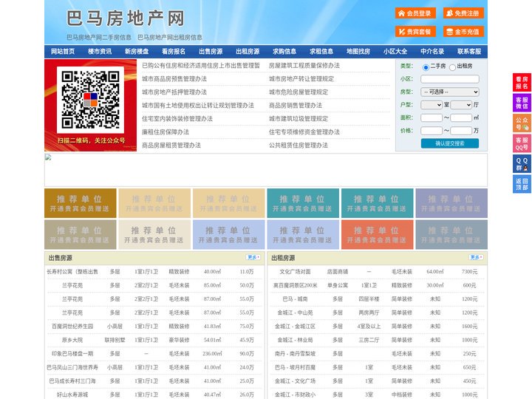Open 城市商品房预售管理办法 link
Image resolution: width=532 pixels, height=399 pixels.
(x=174, y=79)
